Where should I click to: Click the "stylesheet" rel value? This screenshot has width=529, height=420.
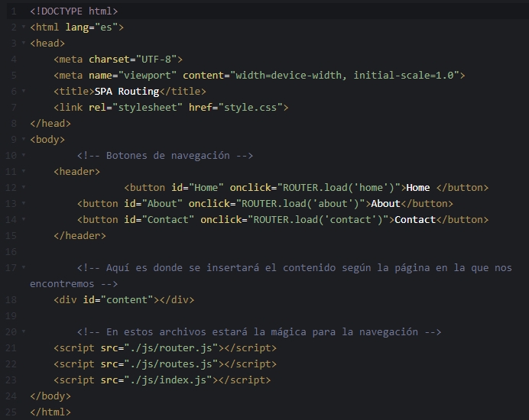[148, 108]
